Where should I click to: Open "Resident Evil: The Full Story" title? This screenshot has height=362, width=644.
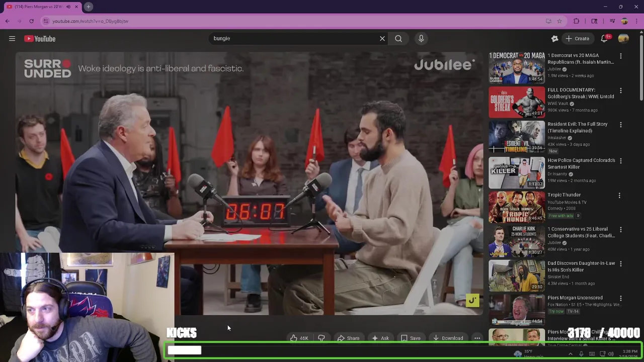click(578, 127)
